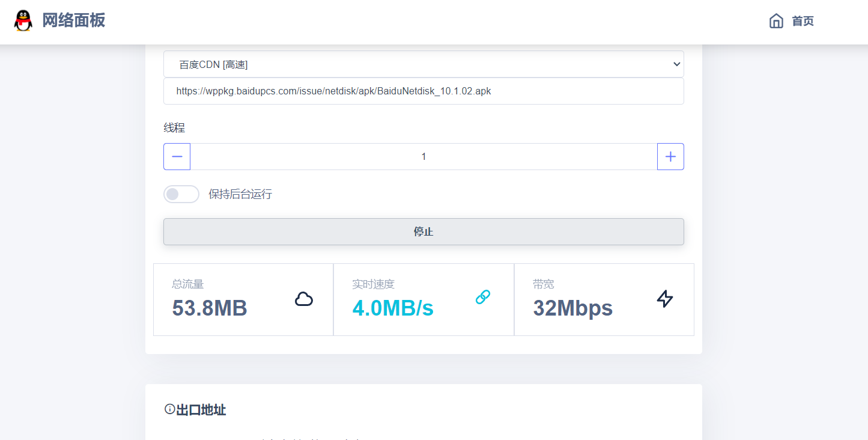
Task: Click the thread count number field
Action: tap(423, 157)
